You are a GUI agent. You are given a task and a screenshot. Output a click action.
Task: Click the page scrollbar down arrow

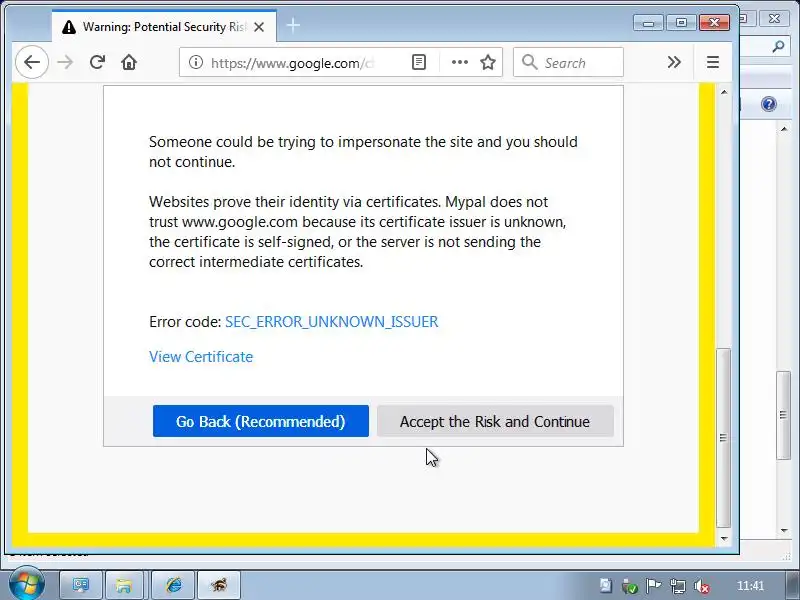tap(723, 538)
